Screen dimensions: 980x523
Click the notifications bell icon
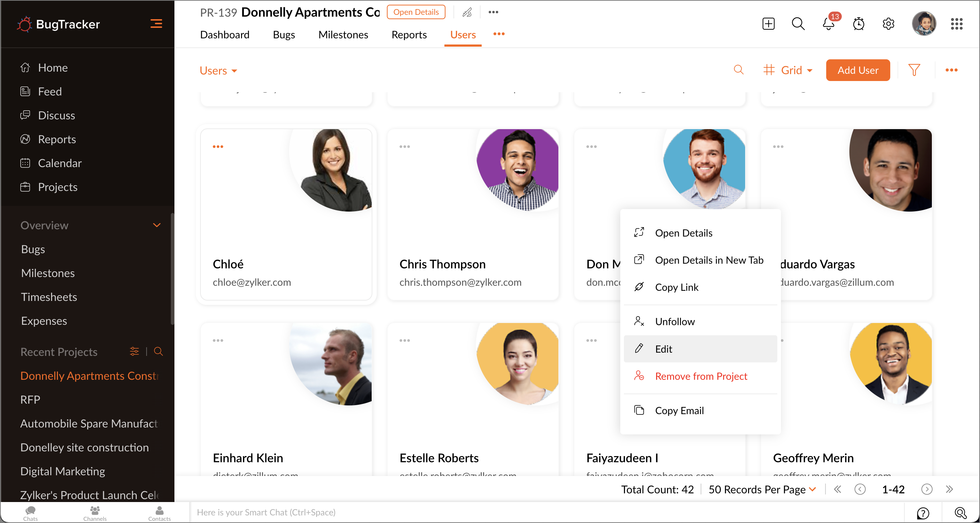[x=828, y=24]
